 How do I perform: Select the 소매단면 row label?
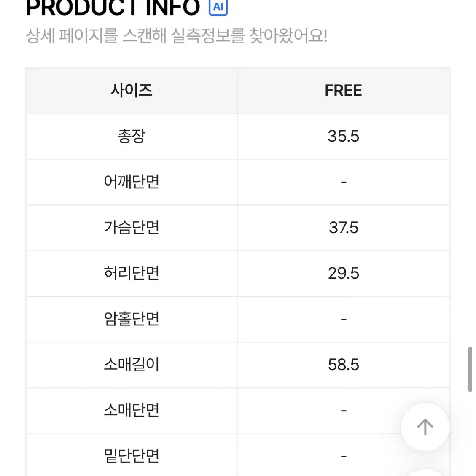coord(132,410)
